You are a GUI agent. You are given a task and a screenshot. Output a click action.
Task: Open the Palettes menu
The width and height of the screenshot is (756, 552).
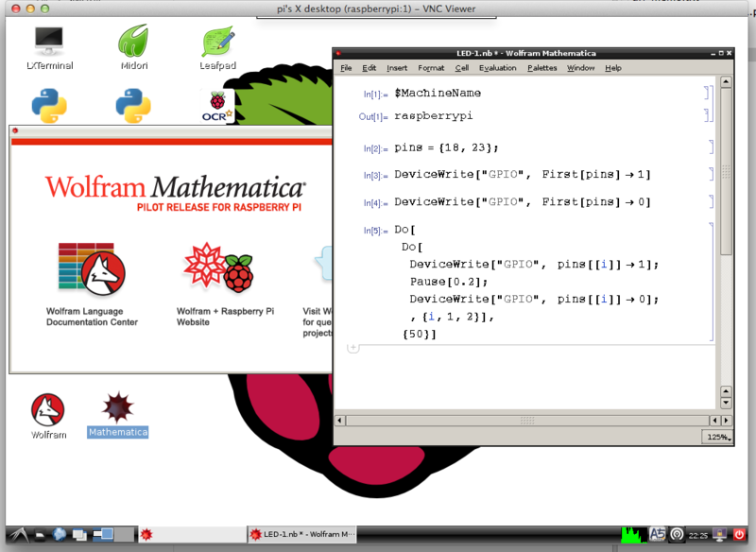[x=541, y=68]
